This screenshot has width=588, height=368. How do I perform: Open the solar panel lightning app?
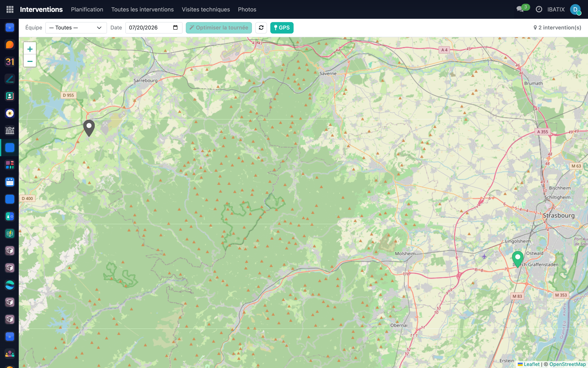point(10,234)
